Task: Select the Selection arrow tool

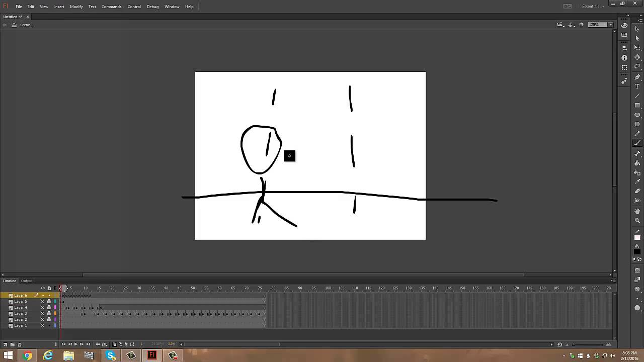Action: click(x=637, y=29)
